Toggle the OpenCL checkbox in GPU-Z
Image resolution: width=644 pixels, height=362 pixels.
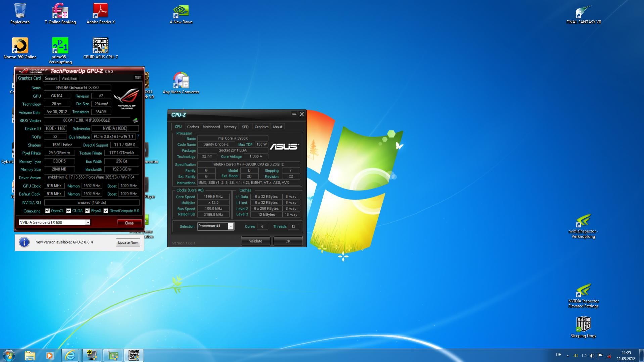[47, 211]
